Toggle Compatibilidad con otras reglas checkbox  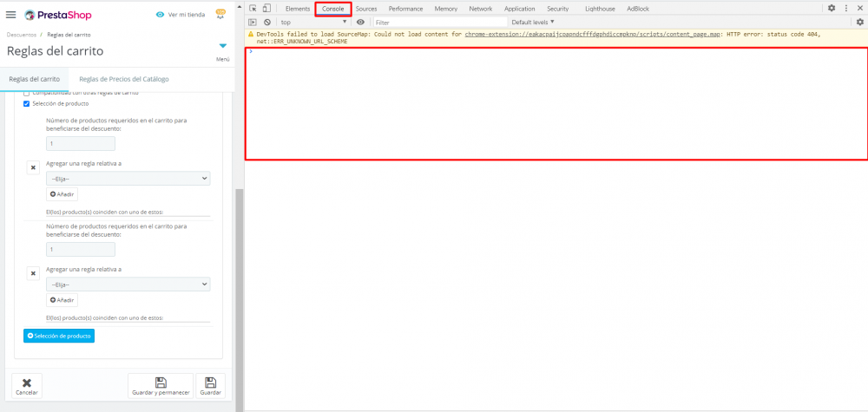[26, 94]
